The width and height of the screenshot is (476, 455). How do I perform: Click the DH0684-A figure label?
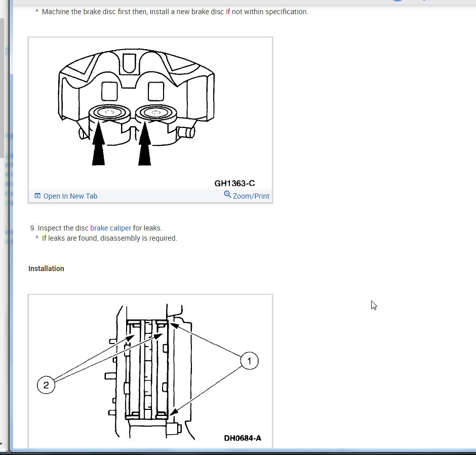tap(243, 438)
